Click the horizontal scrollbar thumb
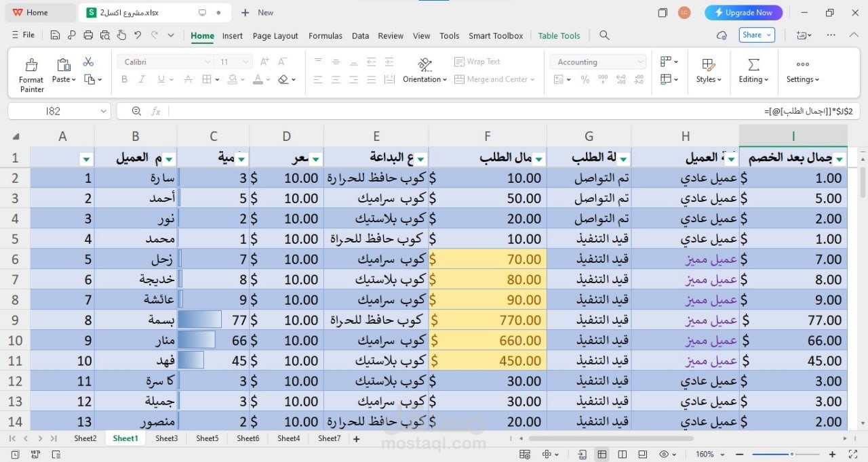 click(610, 438)
